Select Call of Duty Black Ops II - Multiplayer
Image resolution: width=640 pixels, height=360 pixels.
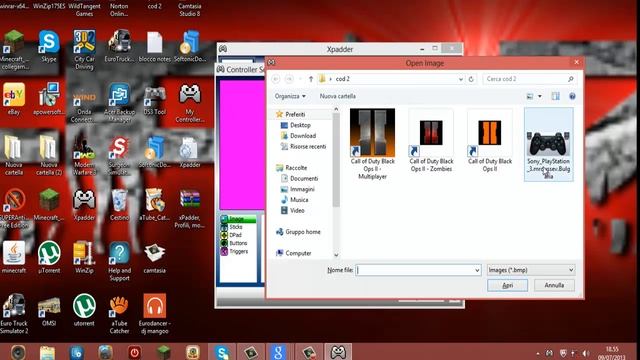tap(372, 144)
